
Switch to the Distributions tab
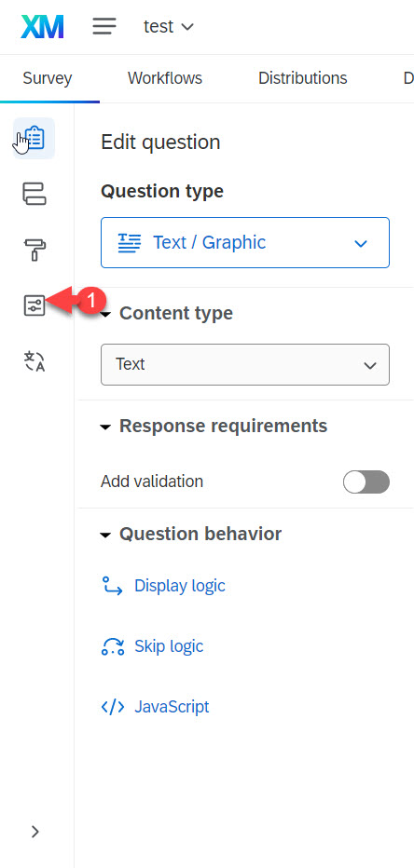[303, 78]
